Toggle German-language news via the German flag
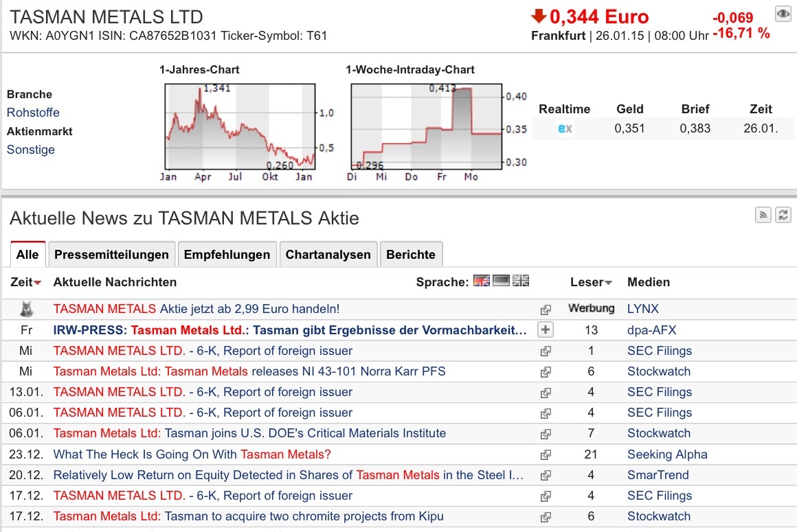This screenshot has height=532, width=797. pyautogui.click(x=501, y=281)
